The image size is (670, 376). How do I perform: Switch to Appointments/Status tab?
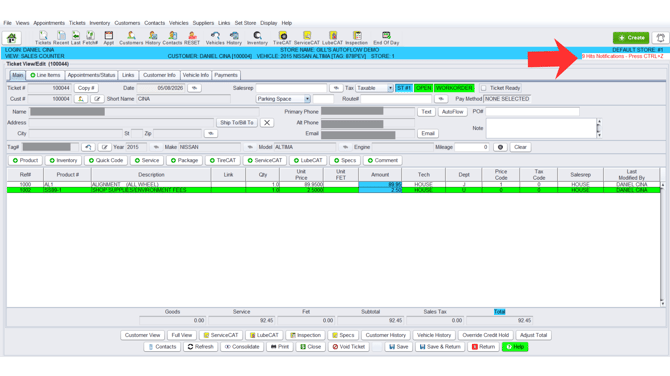(x=91, y=75)
